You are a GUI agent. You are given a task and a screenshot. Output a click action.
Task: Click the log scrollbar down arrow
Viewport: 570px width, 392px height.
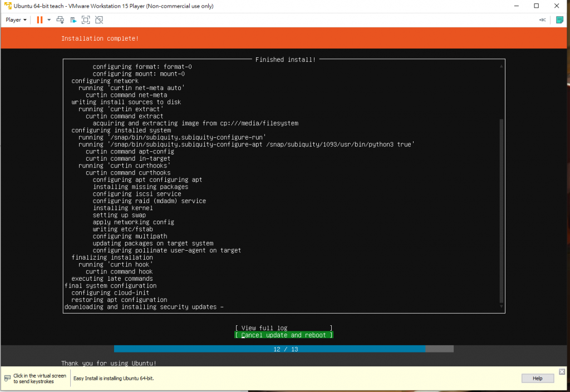click(x=502, y=306)
